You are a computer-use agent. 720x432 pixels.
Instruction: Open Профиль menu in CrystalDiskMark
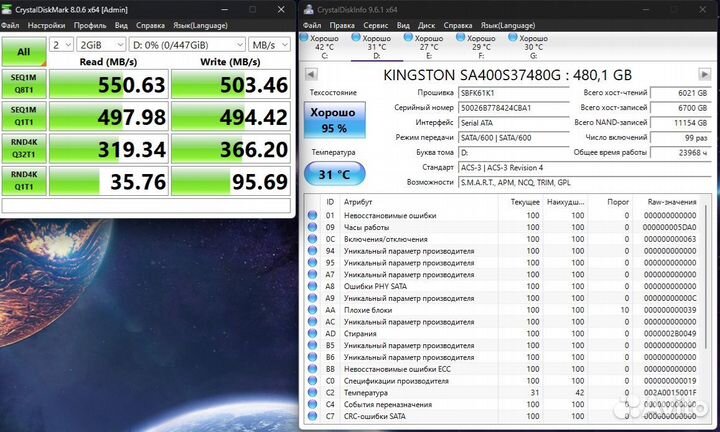click(90, 25)
